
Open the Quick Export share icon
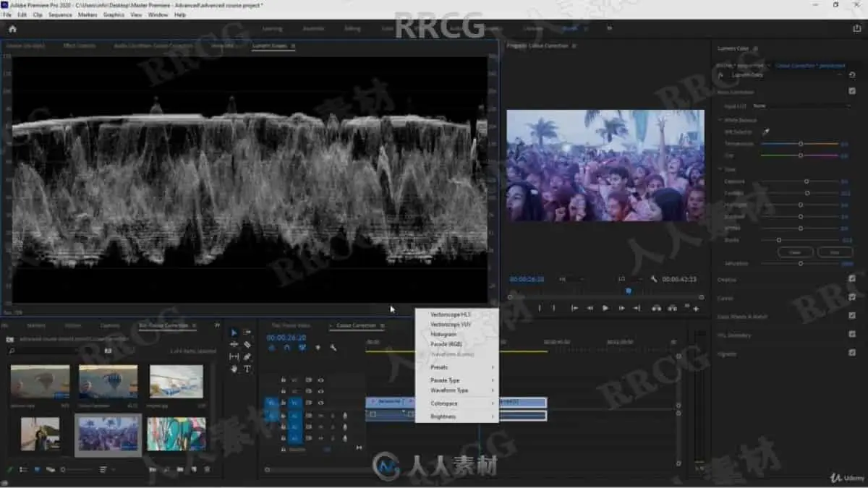857,29
